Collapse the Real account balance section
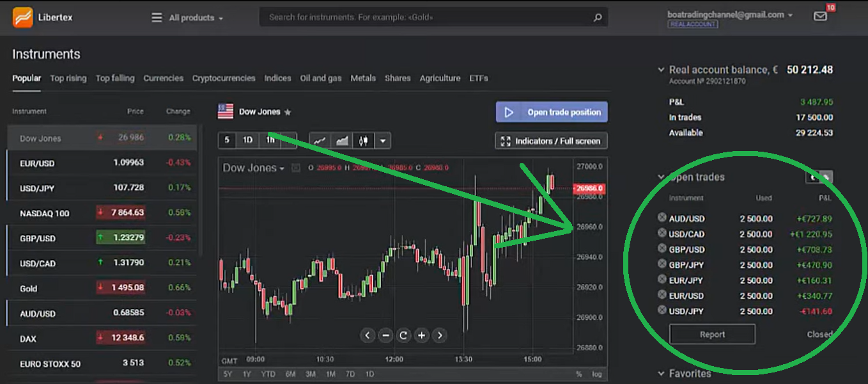The image size is (868, 384). tap(662, 70)
